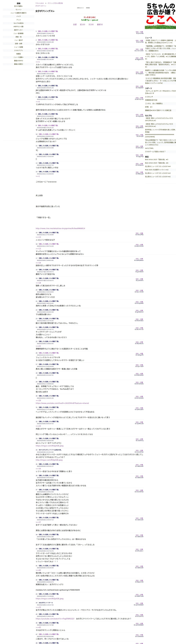Viewport: 176px width, 644px height.
Task: Open 番組ch(朝日) in the sidebar
Action: [x=18, y=64]
